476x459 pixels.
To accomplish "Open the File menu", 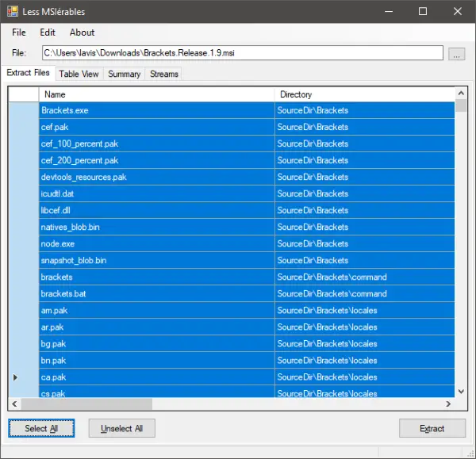I will point(19,33).
